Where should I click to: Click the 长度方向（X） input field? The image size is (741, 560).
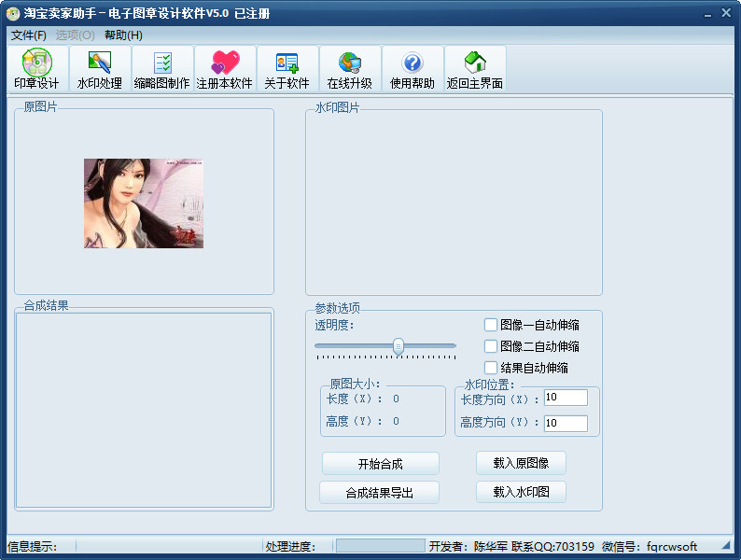[x=566, y=398]
